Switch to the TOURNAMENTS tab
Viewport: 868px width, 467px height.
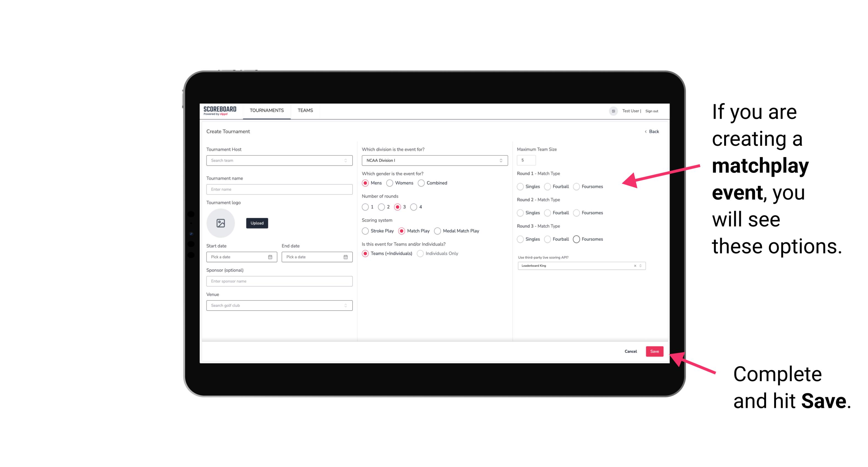267,110
